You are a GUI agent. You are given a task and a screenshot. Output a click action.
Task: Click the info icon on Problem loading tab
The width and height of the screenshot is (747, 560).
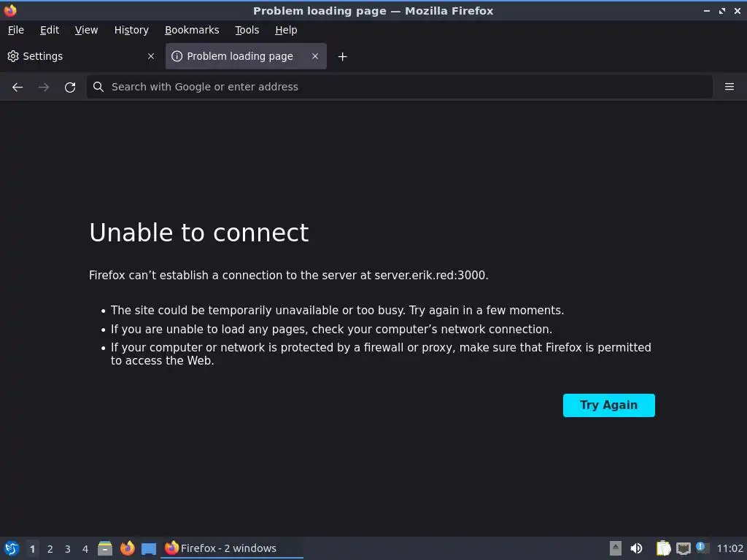(177, 56)
